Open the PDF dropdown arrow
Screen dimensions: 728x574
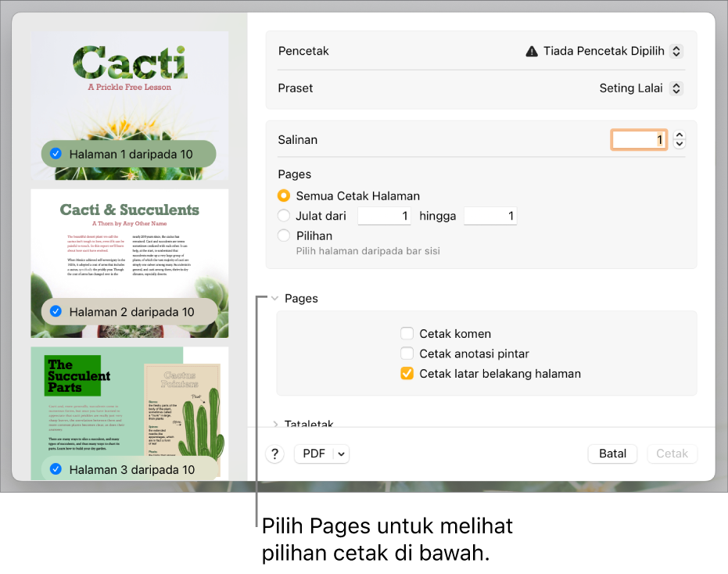[341, 454]
